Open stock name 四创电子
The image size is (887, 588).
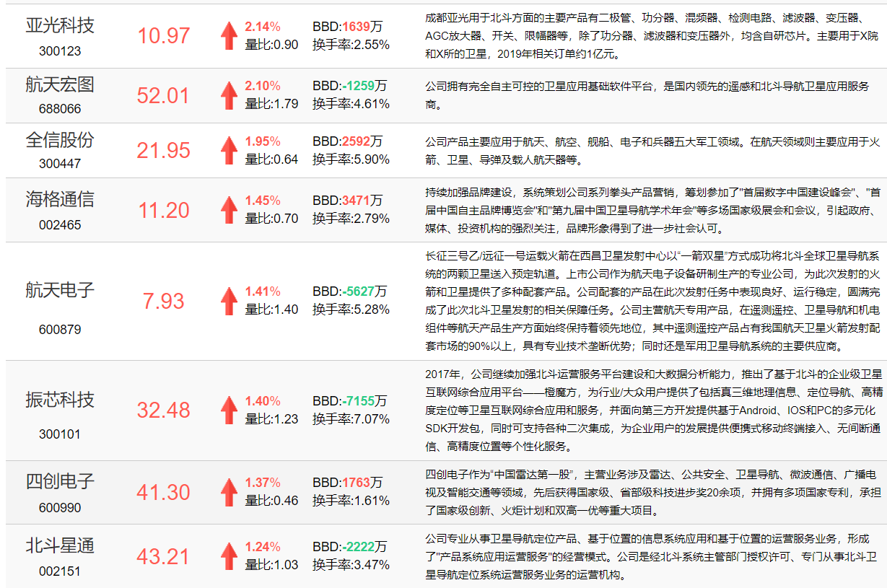(x=60, y=481)
